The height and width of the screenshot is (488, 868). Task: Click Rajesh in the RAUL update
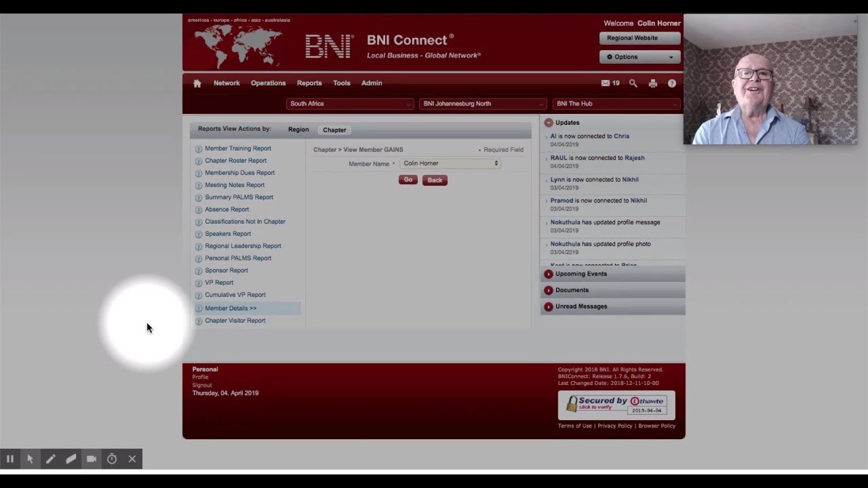point(635,158)
